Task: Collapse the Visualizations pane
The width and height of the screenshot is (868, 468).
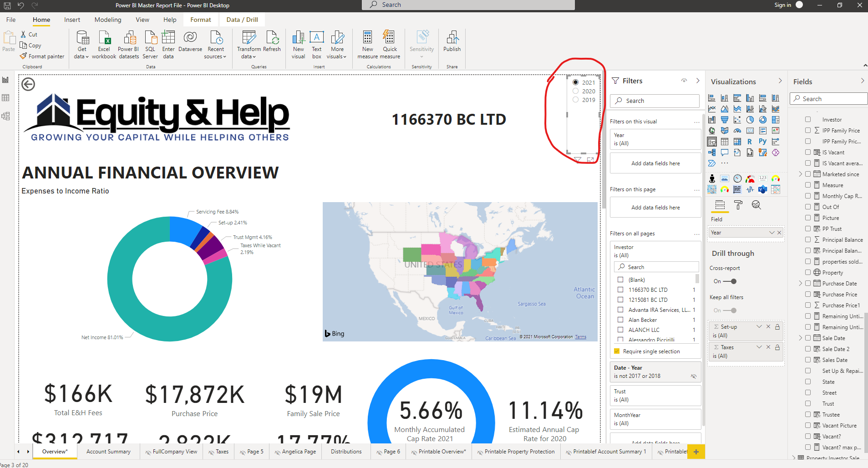Action: click(780, 81)
